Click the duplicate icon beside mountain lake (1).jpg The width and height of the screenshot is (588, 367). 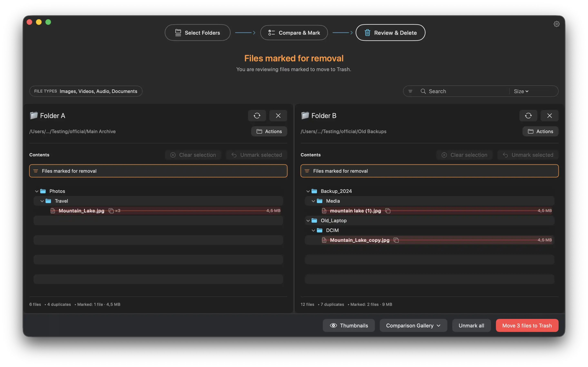[388, 211]
